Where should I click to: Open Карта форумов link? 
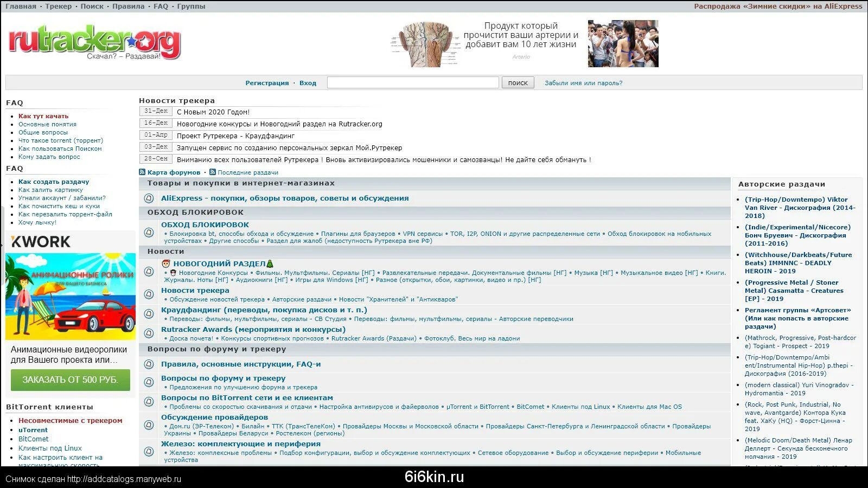(174, 172)
